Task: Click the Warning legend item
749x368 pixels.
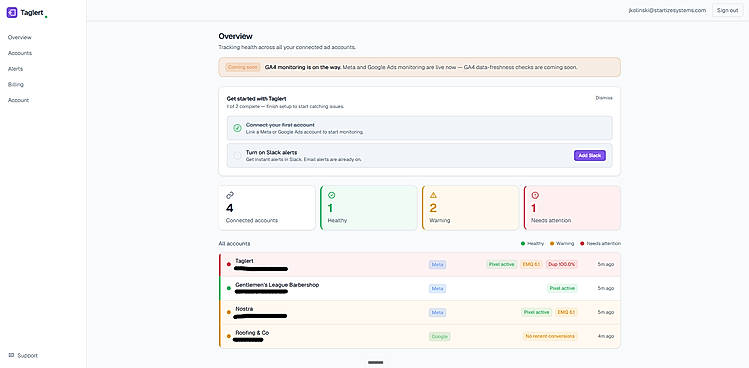Action: [562, 244]
